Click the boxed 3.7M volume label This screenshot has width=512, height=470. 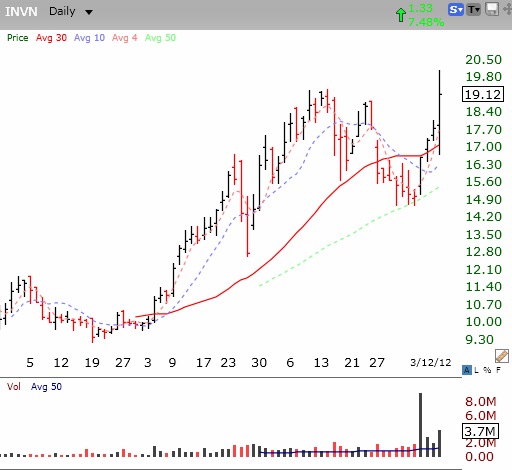coord(480,431)
